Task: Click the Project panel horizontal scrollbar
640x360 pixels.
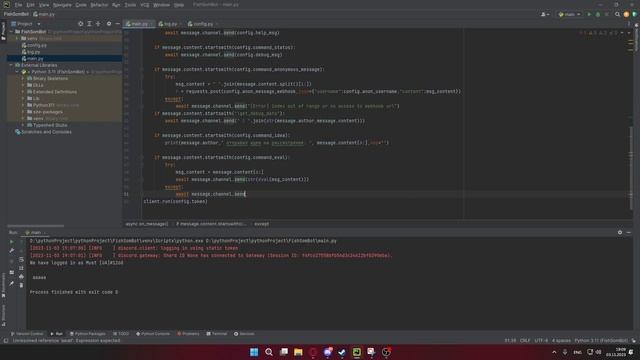Action: [x=36, y=226]
